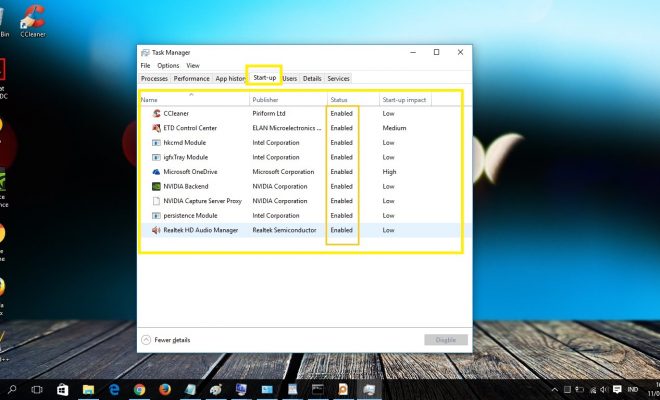Launch Microsoft Edge from the taskbar
This screenshot has width=660, height=400.
114,389
